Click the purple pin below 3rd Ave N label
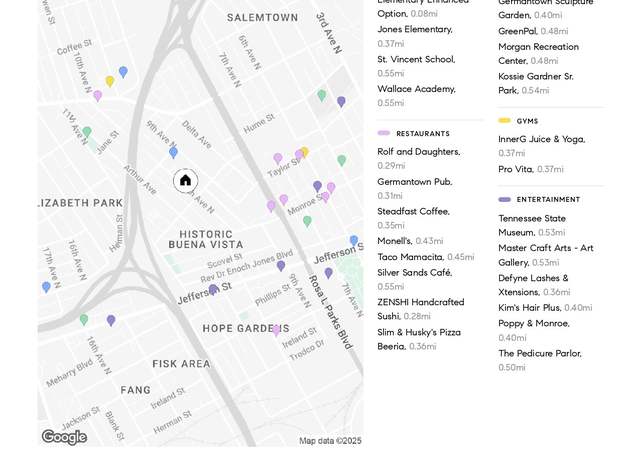 pos(341,102)
